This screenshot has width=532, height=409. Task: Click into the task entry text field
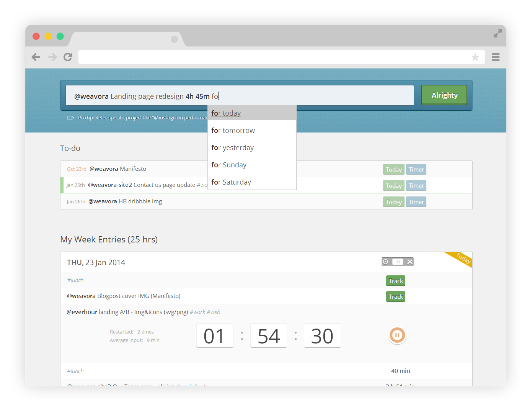click(x=314, y=96)
